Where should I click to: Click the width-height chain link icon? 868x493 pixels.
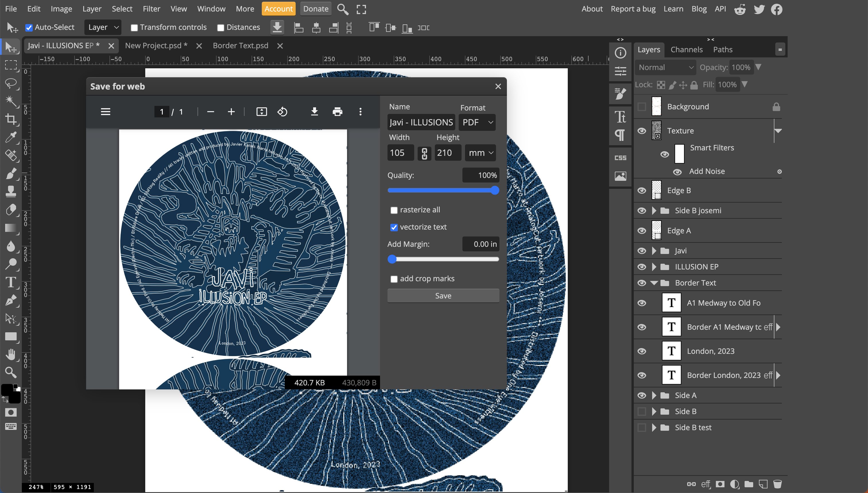tap(424, 153)
